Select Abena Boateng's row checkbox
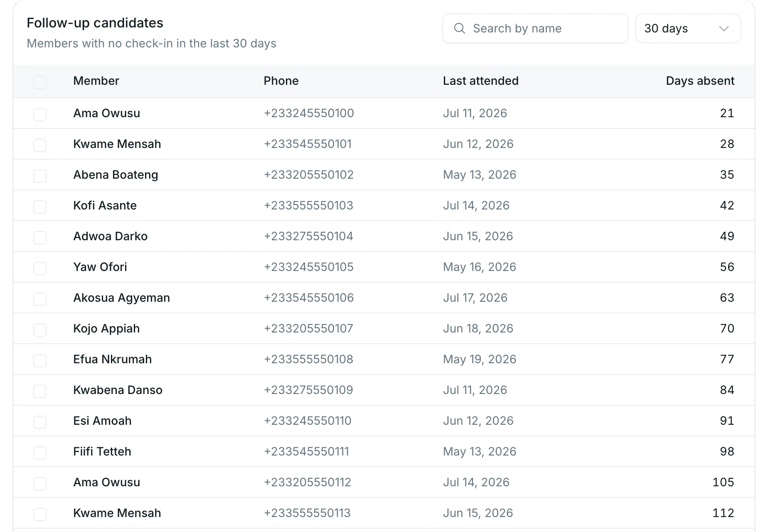Screen dimensions: 768x532 click(40, 176)
